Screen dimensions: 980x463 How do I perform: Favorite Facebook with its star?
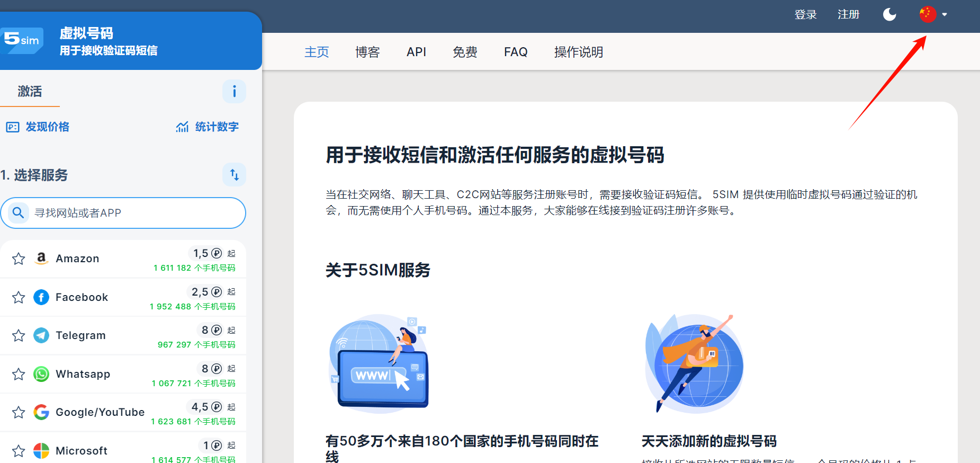(x=19, y=297)
